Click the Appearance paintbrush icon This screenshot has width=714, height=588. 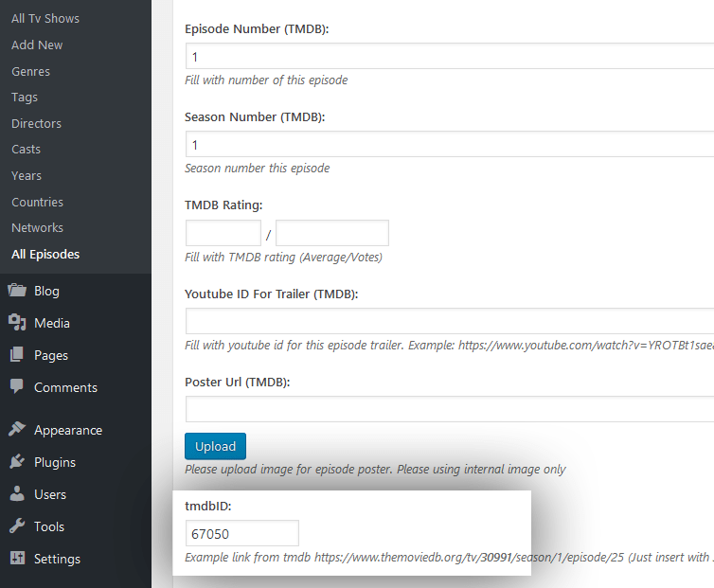pyautogui.click(x=17, y=430)
